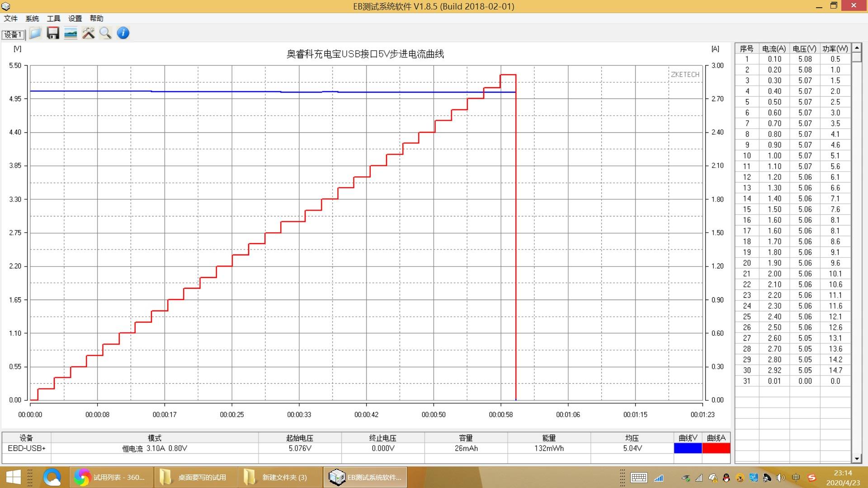868x488 pixels.
Task: Open the 系统 menu
Action: coord(32,19)
